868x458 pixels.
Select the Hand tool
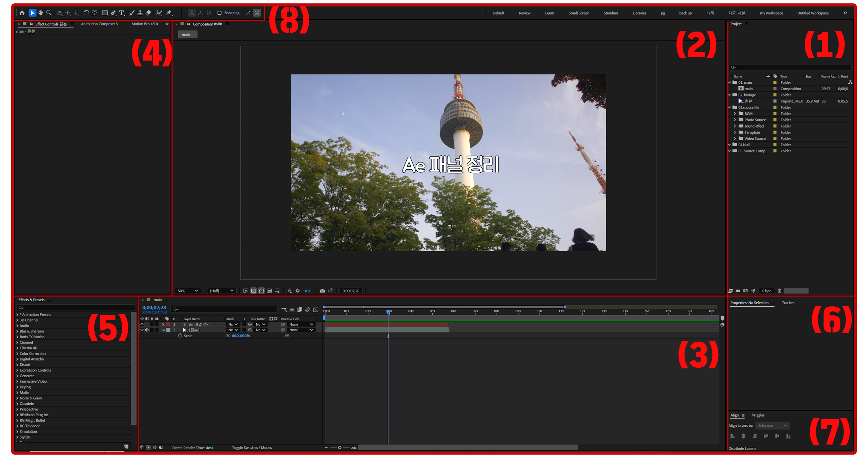[41, 13]
